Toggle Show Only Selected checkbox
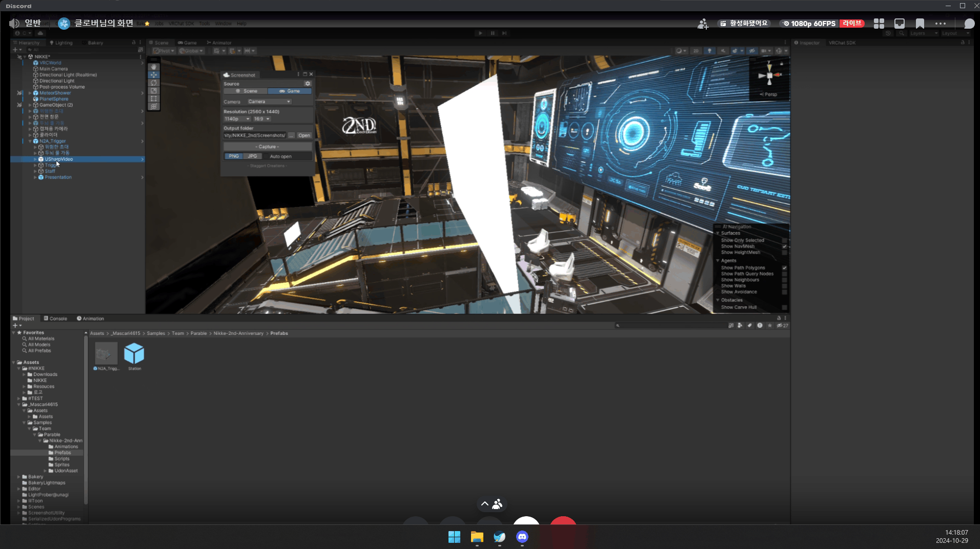 pos(784,240)
